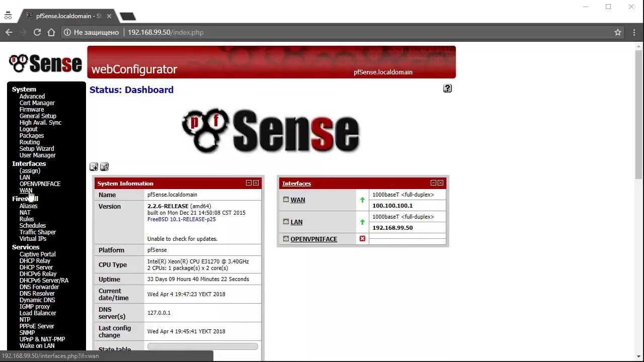Viewport: 644px width, 362px height.
Task: Select the pfSense.localdomain tab
Action: [68, 16]
